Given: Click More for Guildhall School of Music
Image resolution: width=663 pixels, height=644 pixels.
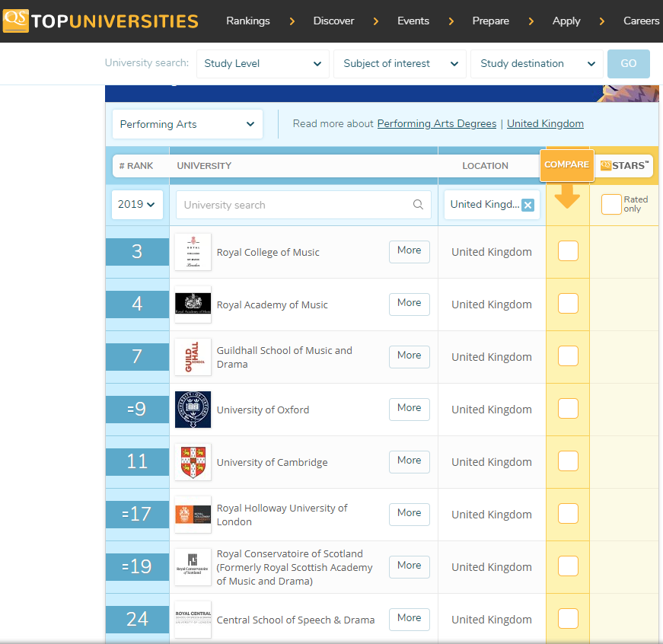Looking at the screenshot, I should pos(410,356).
